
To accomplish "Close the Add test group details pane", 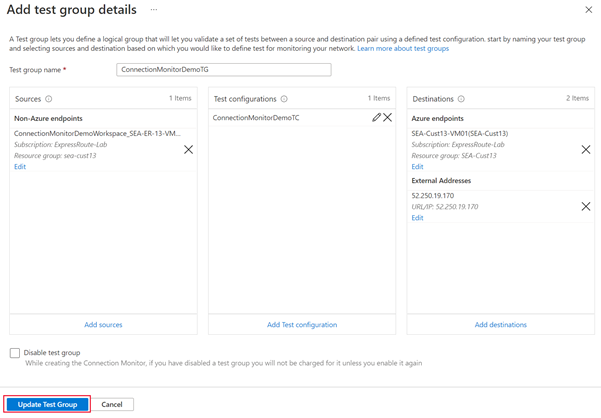I will click(587, 10).
